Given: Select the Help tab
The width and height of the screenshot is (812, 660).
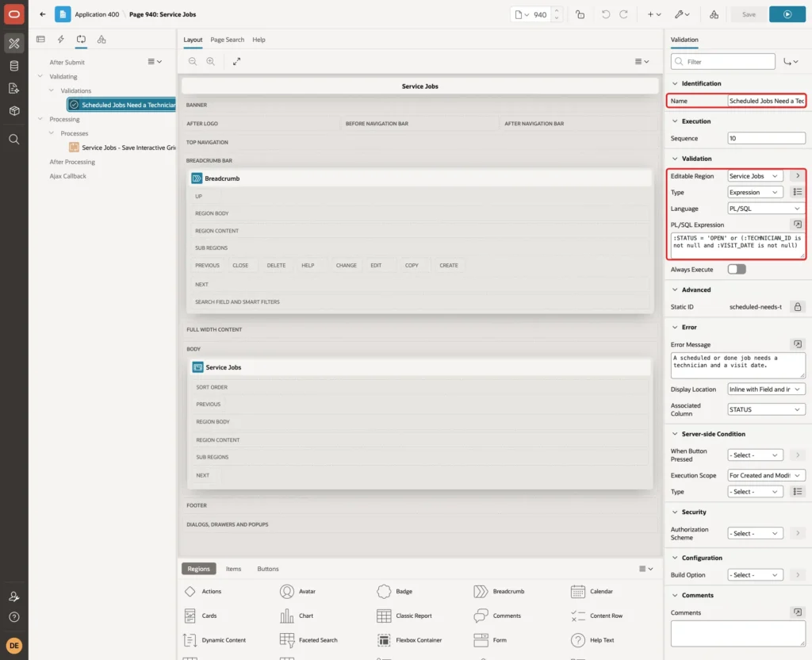Looking at the screenshot, I should click(x=259, y=40).
